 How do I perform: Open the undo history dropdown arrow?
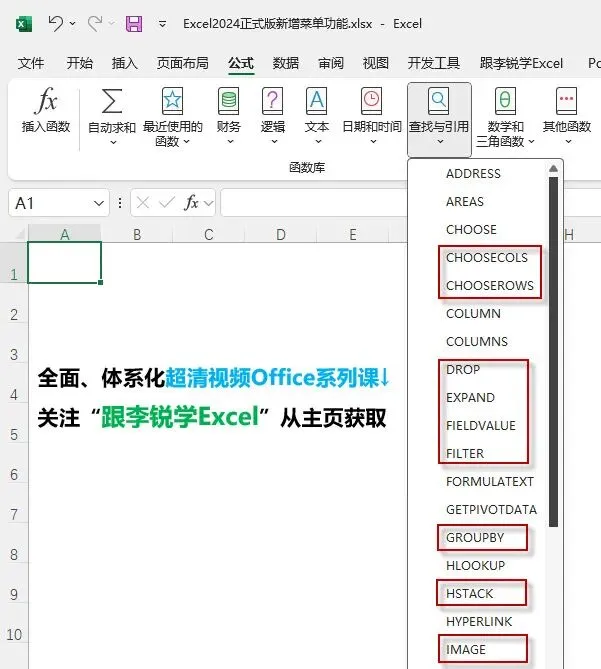[73, 23]
